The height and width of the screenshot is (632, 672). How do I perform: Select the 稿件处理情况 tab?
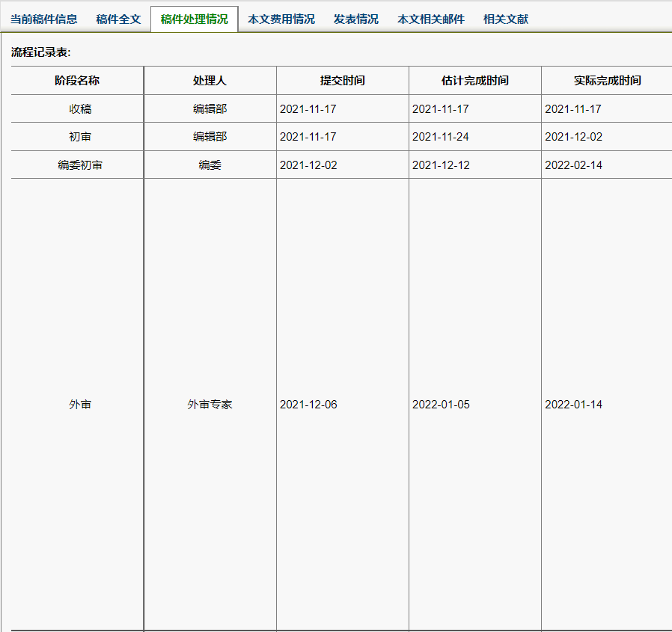click(x=194, y=19)
